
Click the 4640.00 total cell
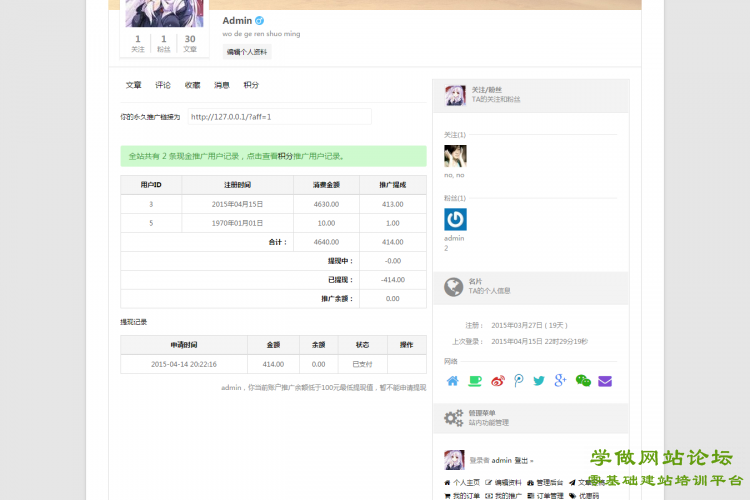tap(326, 242)
